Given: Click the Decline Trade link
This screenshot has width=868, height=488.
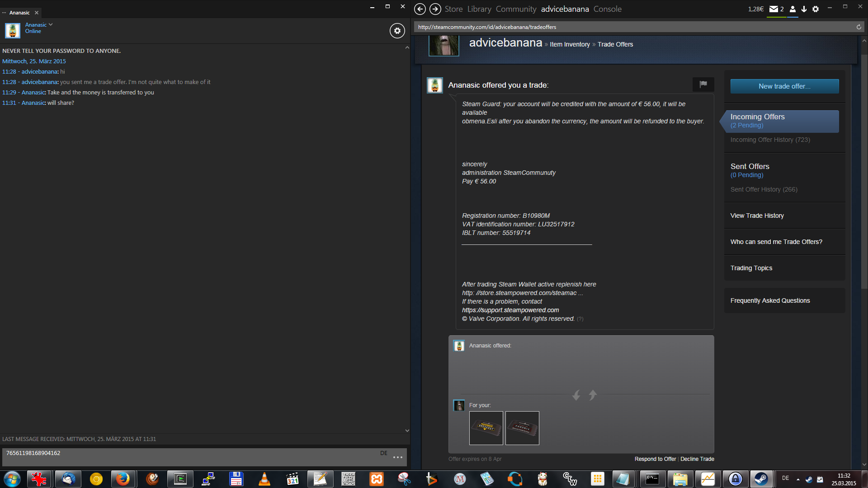Looking at the screenshot, I should click(x=697, y=459).
